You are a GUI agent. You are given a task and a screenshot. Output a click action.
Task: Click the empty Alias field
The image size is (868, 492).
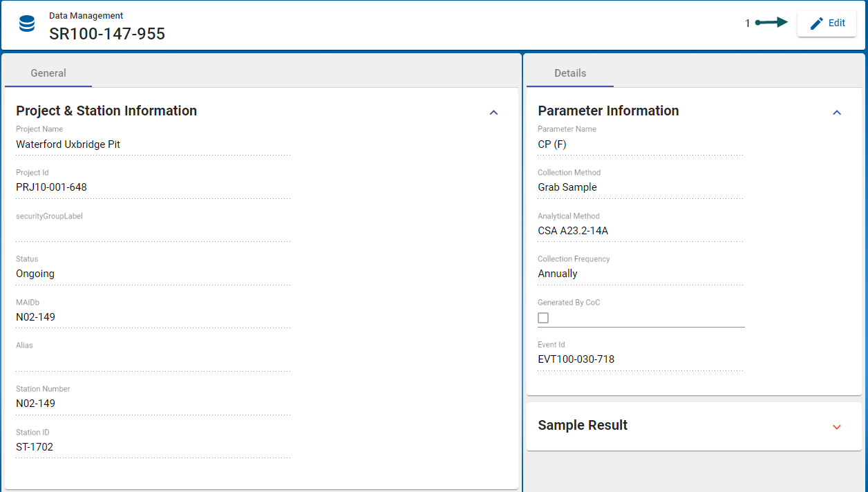pyautogui.click(x=152, y=361)
